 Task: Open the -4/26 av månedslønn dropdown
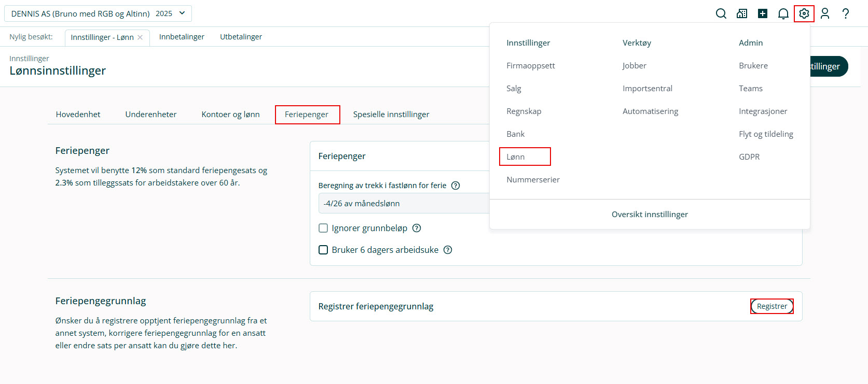(404, 203)
